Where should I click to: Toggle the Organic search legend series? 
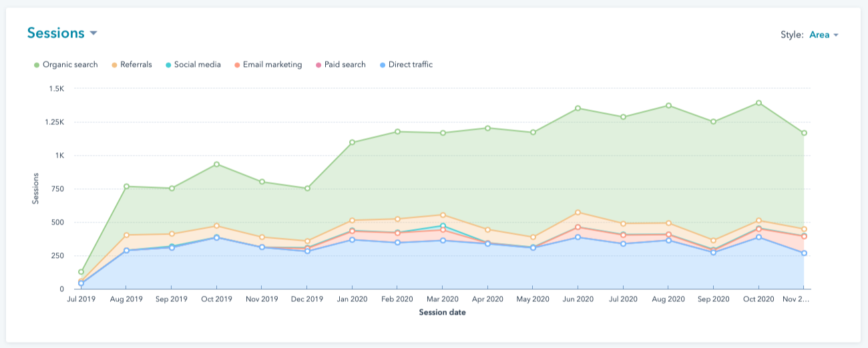pyautogui.click(x=65, y=65)
